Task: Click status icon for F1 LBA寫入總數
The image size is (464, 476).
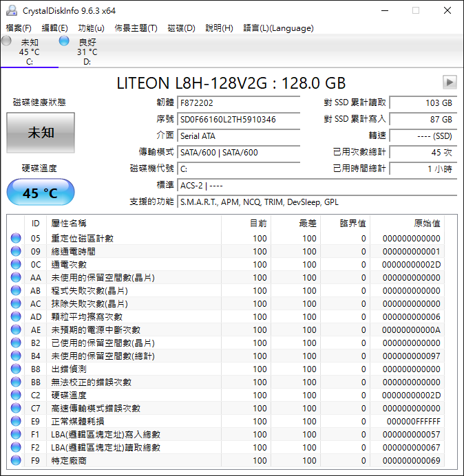Action: [x=16, y=434]
